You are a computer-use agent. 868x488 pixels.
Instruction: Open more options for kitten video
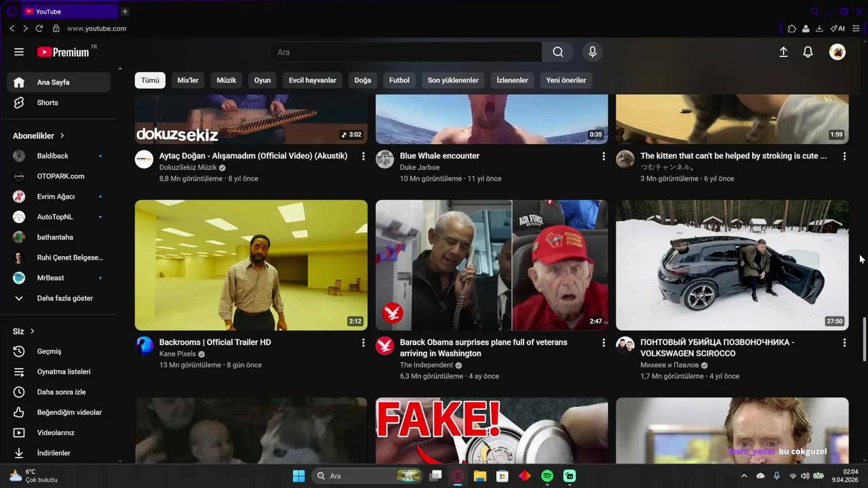[844, 157]
